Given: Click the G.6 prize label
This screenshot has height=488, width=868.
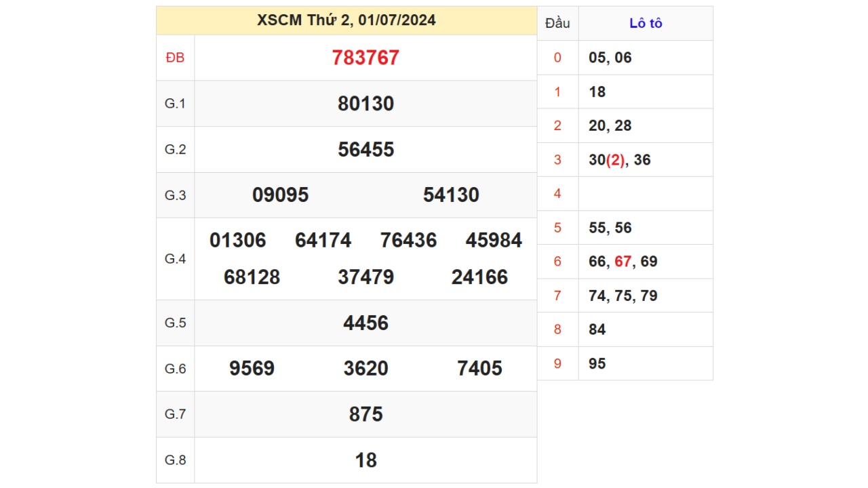Looking at the screenshot, I should pyautogui.click(x=175, y=369).
